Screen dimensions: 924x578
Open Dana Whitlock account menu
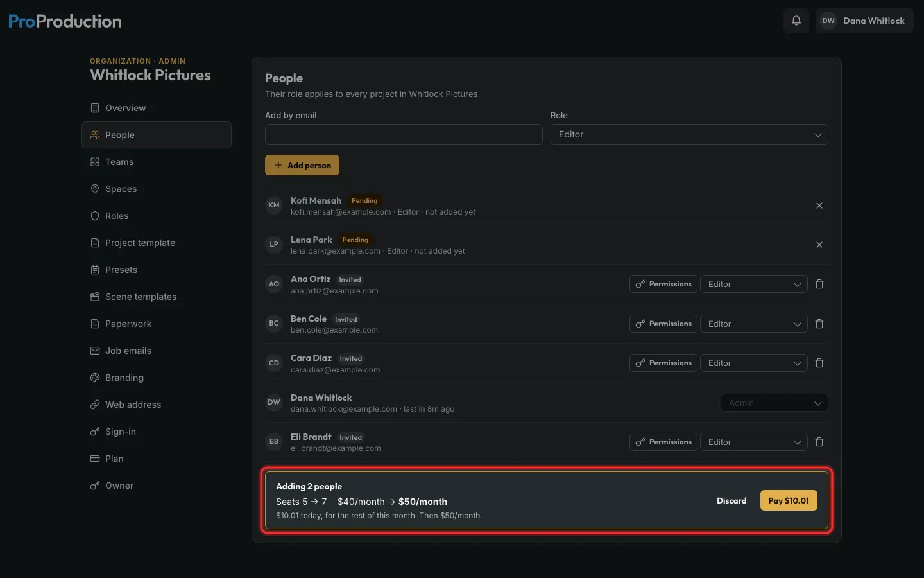pos(864,21)
